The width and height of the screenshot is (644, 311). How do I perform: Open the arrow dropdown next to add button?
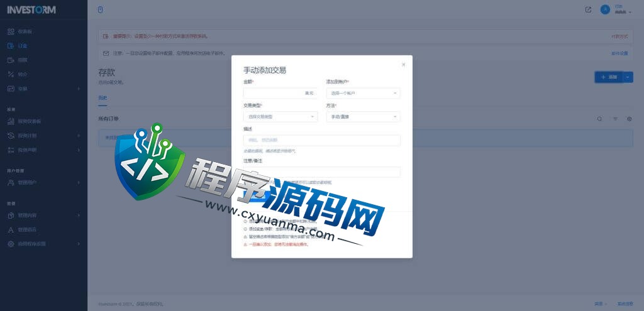[x=628, y=77]
